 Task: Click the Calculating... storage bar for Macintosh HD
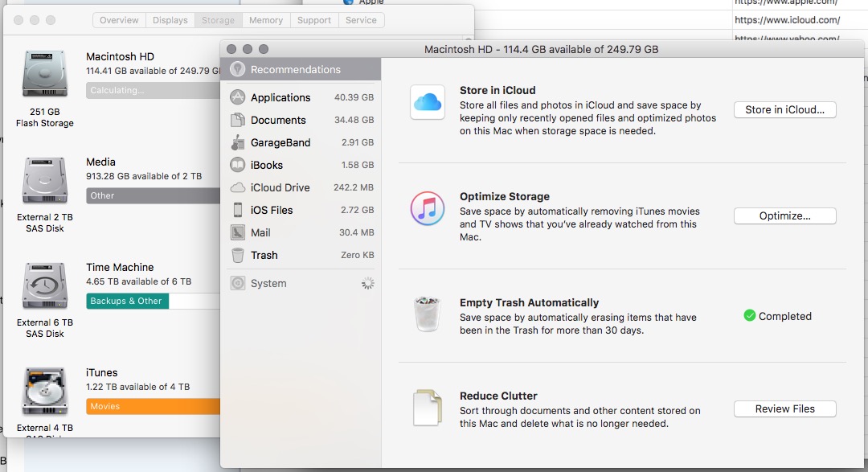(x=153, y=90)
